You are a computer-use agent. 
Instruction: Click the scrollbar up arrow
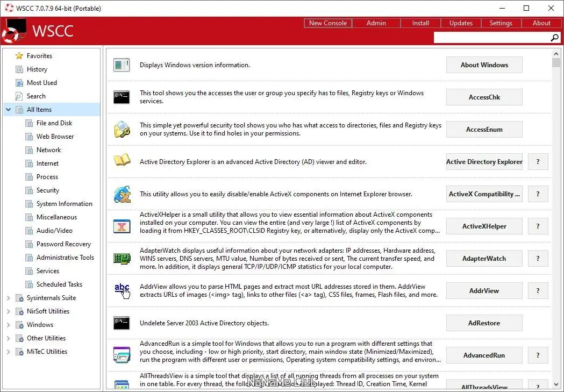coord(556,54)
